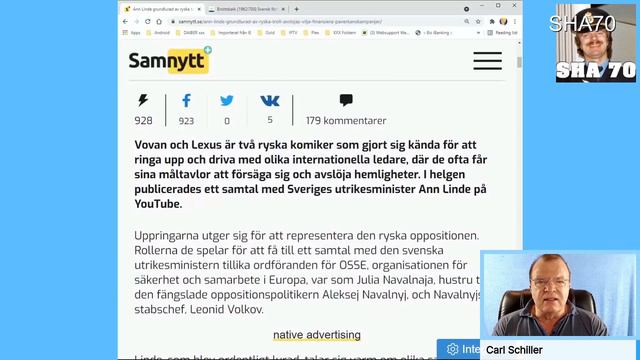Open the Gold bookmark folder
The image size is (640, 360).
pos(266,33)
